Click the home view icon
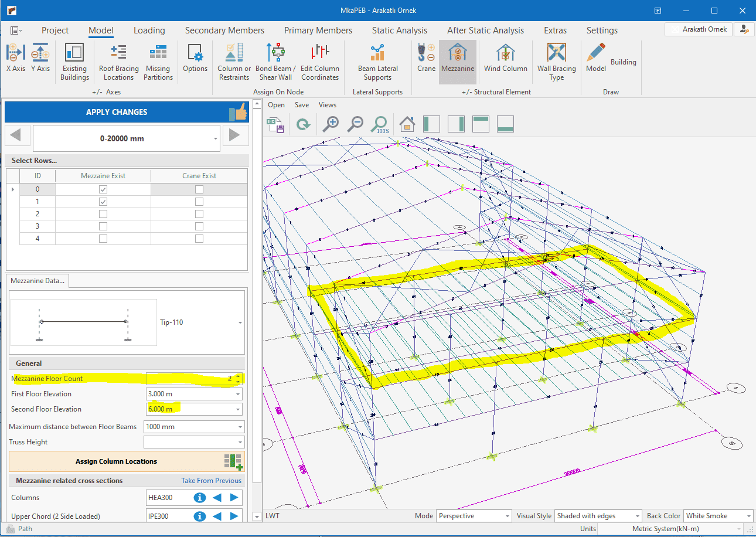The width and height of the screenshot is (756, 537). pyautogui.click(x=407, y=124)
